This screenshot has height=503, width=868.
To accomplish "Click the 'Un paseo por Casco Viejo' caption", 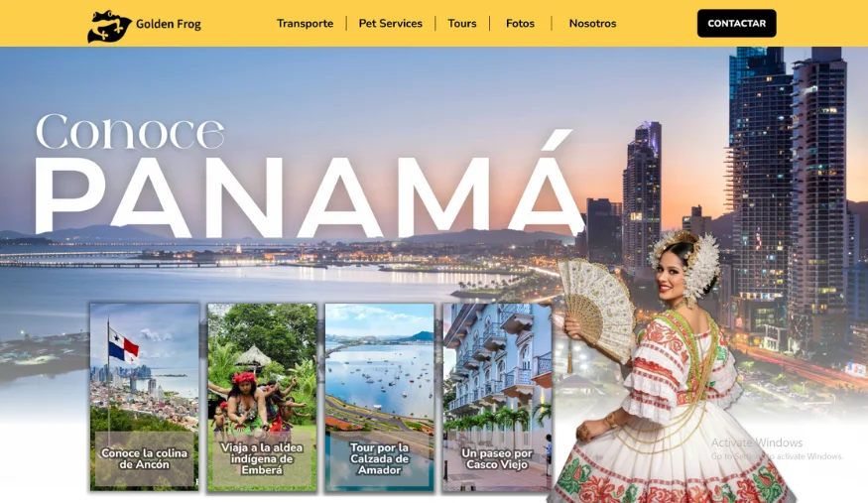I will click(497, 458).
